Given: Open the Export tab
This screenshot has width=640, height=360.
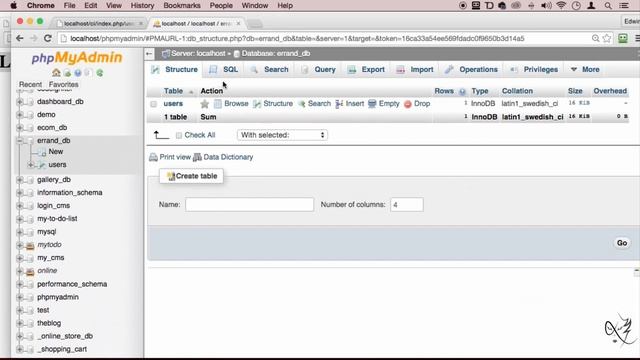Looking at the screenshot, I should point(366,69).
